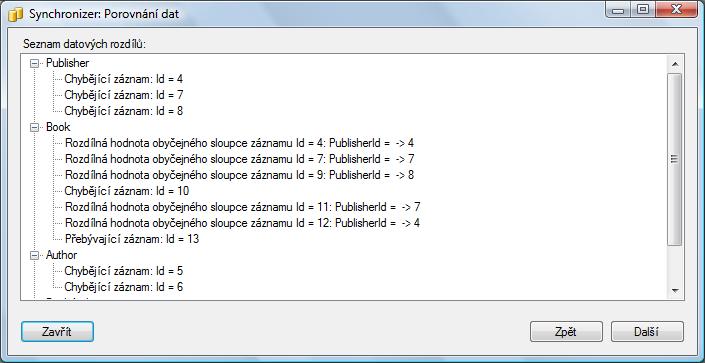Select Book difference row for Id = 9
This screenshot has height=363, width=705.
240,175
